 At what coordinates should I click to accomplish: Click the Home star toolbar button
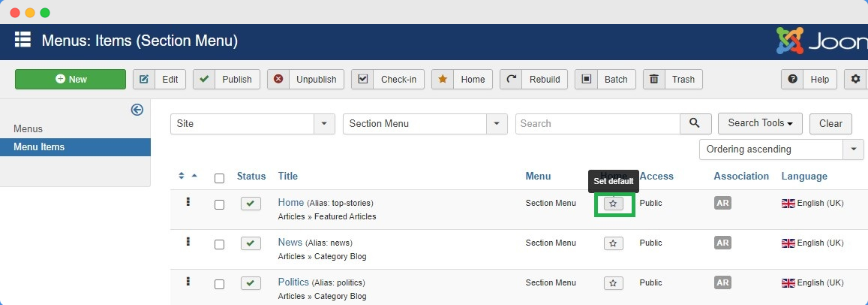coord(461,80)
